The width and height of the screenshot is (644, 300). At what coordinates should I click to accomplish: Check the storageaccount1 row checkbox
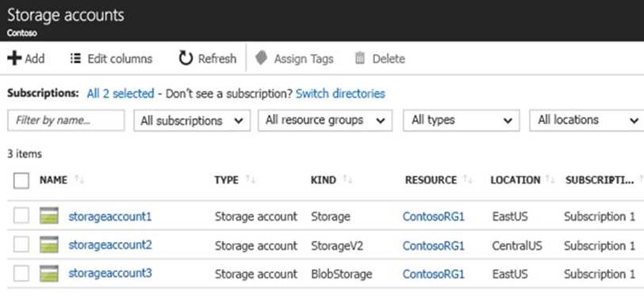[x=21, y=216]
